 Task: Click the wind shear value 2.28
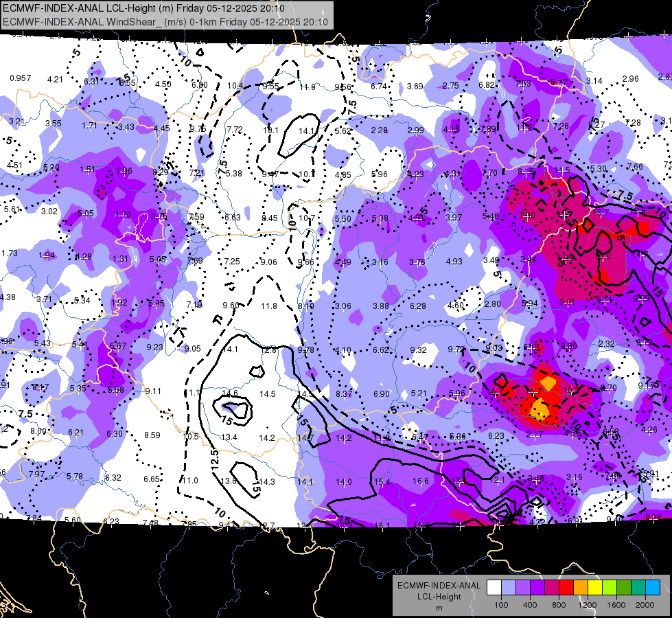(x=380, y=130)
